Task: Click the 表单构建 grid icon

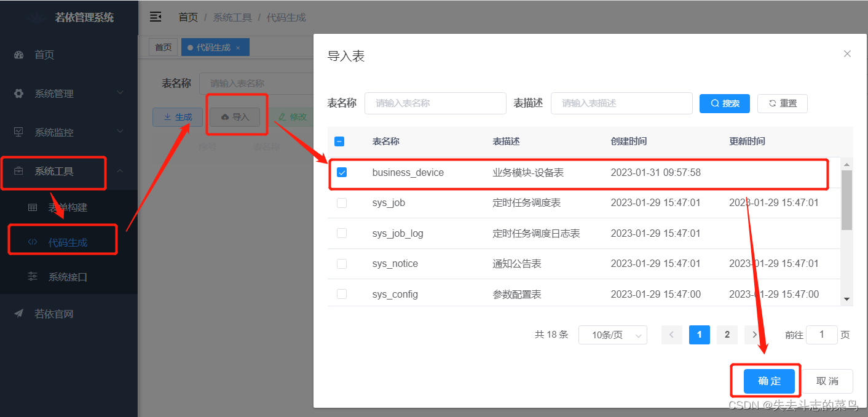Action: click(33, 207)
